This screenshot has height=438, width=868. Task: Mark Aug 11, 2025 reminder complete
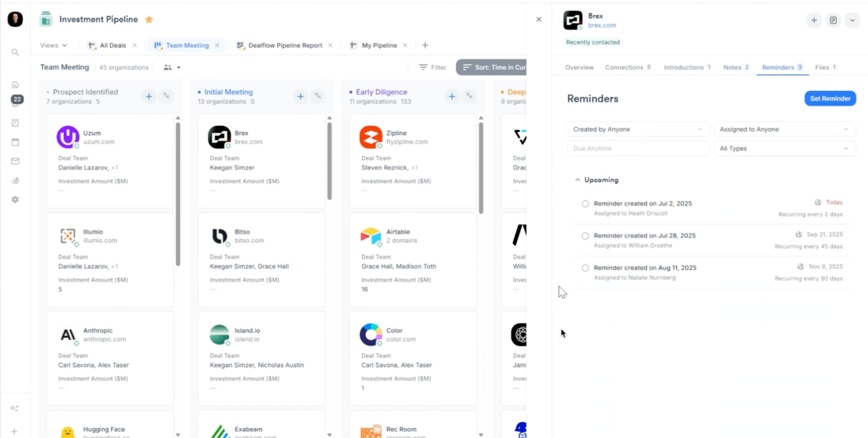click(x=585, y=268)
